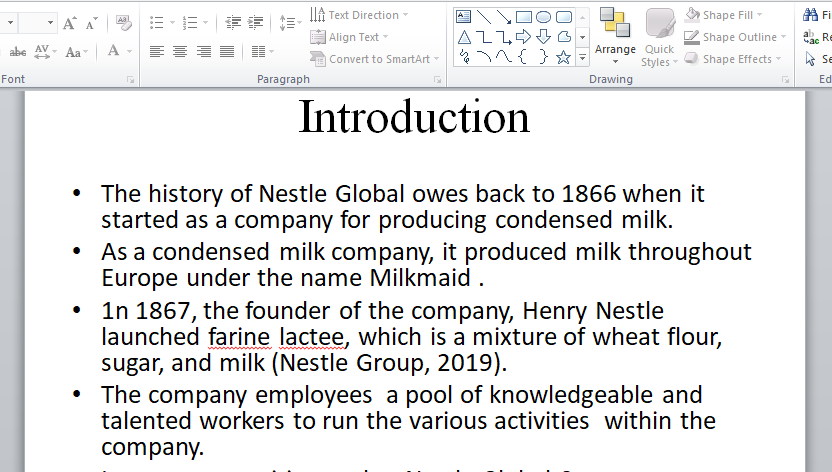Open Paragraph dialog launcher
The image size is (832, 472).
click(x=437, y=80)
